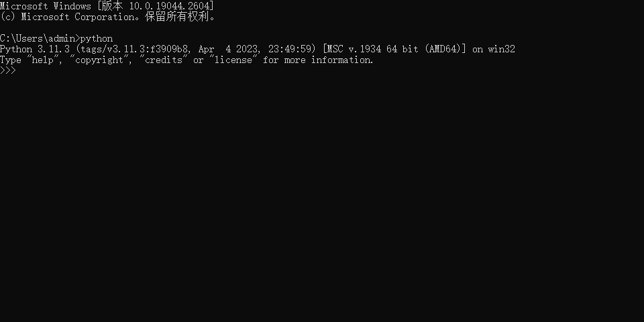Click the "Python 3.11.3" version text
Screen dimensions: 644x322
(35, 49)
